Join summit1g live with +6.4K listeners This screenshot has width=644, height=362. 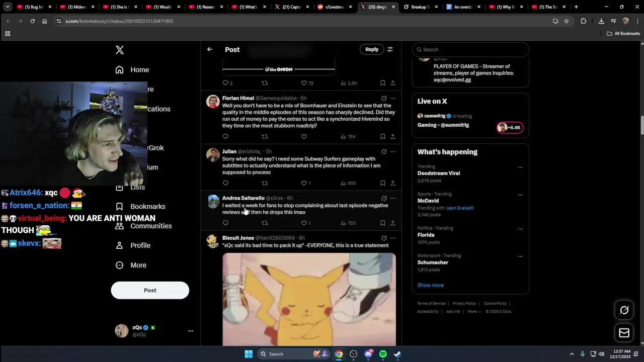pyautogui.click(x=510, y=127)
